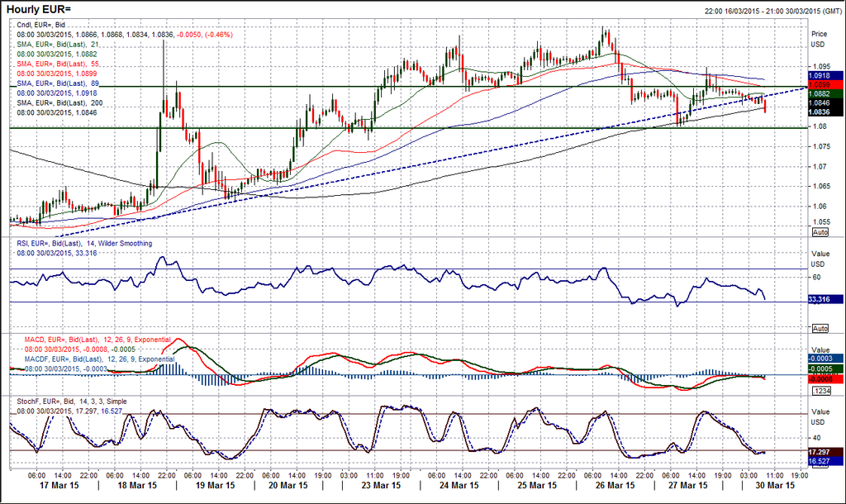This screenshot has height=504, width=846.
Task: Click the "Price" axis heading
Action: click(819, 34)
